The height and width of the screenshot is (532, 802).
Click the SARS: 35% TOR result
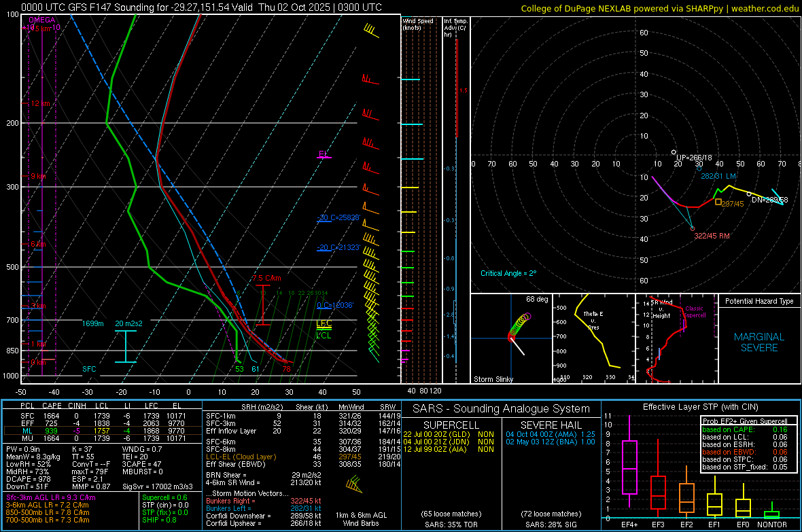point(451,525)
